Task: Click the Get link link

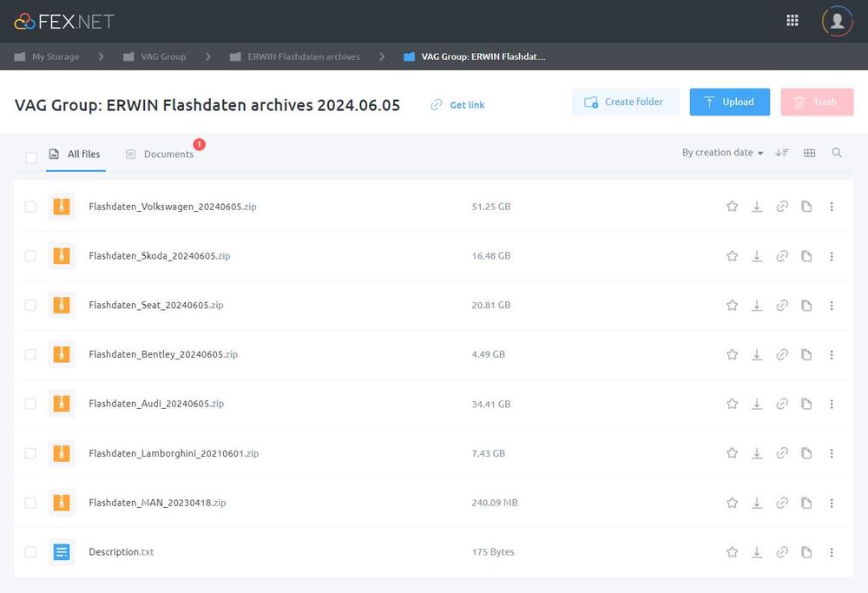Action: click(x=467, y=105)
